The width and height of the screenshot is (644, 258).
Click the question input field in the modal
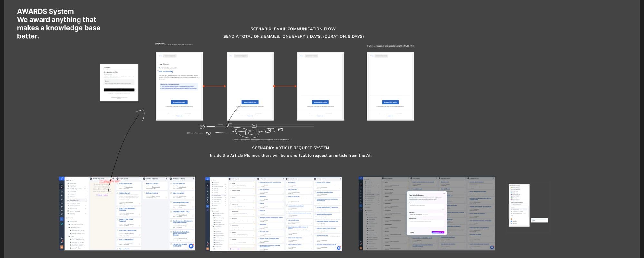[x=427, y=206]
